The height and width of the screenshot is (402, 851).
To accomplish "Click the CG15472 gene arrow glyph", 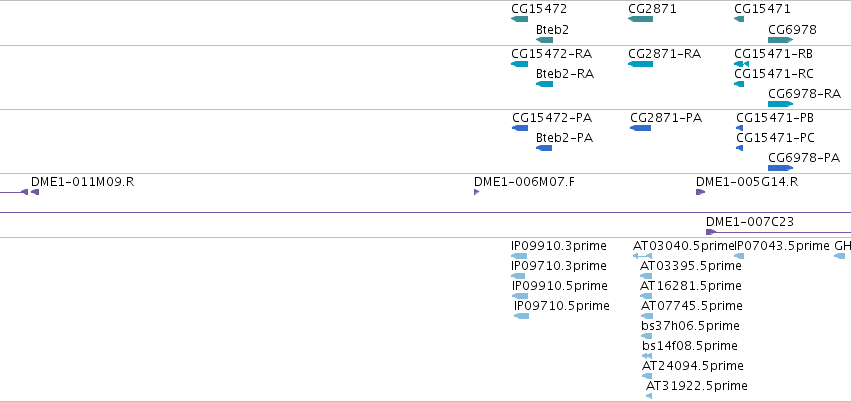I will 519,19.
